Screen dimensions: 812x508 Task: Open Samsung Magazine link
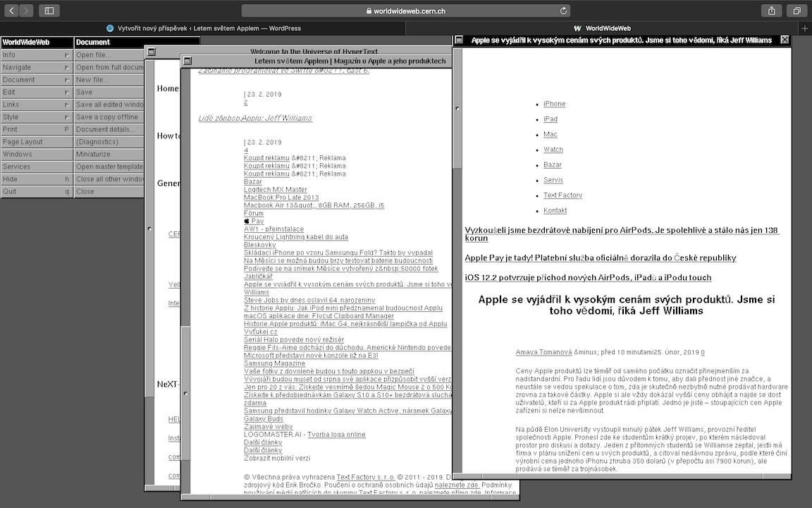tap(274, 363)
